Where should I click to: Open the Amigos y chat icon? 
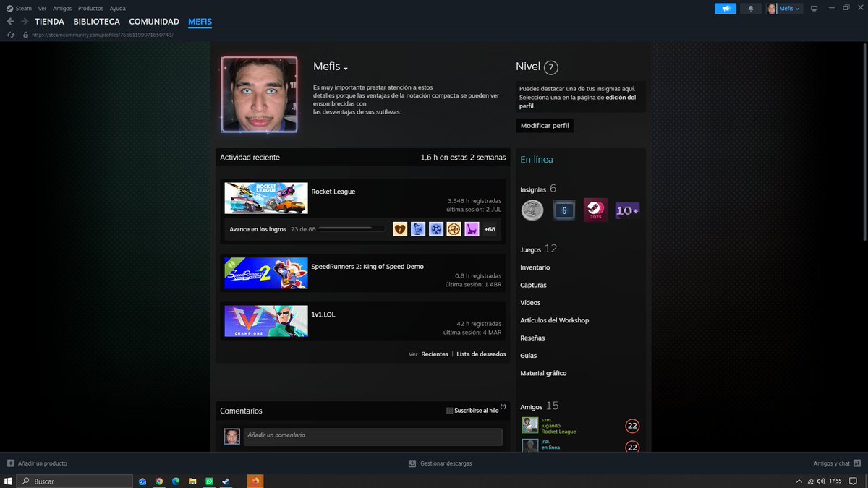pos(856,463)
